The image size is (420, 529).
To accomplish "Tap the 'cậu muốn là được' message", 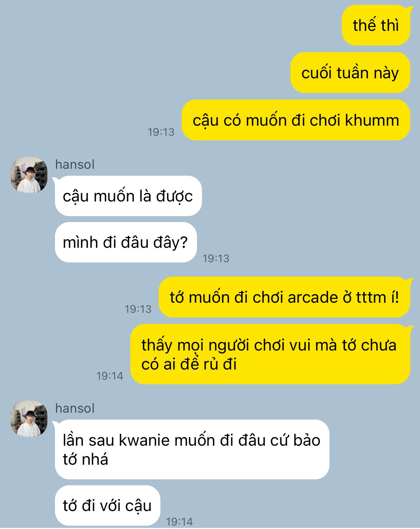I will pyautogui.click(x=128, y=196).
